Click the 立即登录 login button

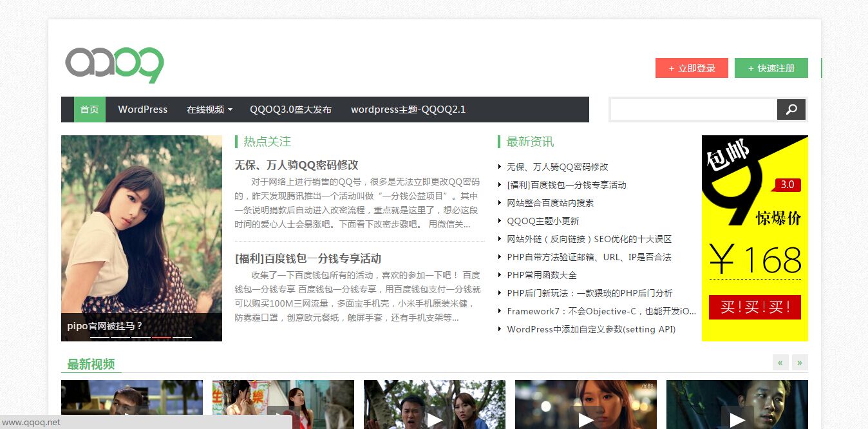click(x=692, y=68)
